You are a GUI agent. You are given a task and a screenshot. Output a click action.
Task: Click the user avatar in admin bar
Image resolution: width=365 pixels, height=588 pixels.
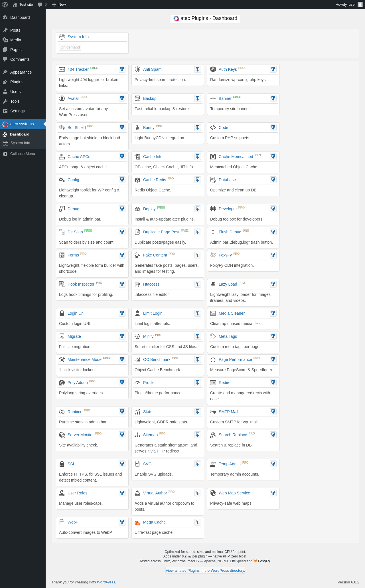[360, 5]
